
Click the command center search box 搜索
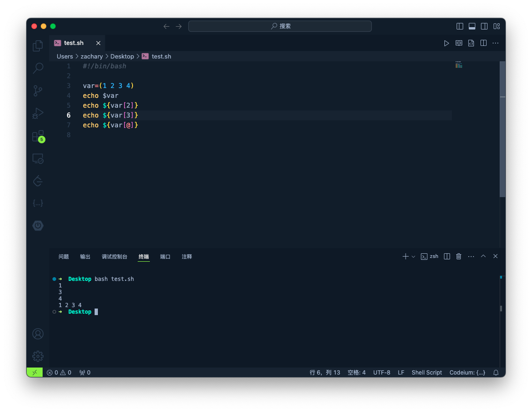coord(280,26)
